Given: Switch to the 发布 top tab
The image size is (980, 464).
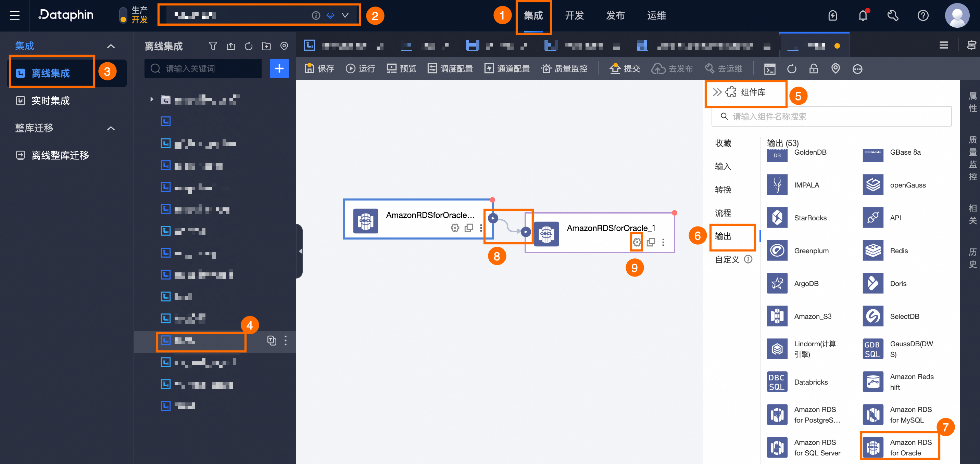Looking at the screenshot, I should [615, 16].
